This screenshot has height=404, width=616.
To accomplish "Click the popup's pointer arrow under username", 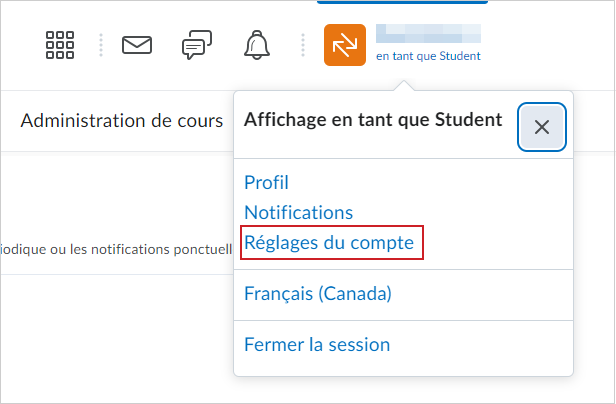I will pyautogui.click(x=404, y=86).
